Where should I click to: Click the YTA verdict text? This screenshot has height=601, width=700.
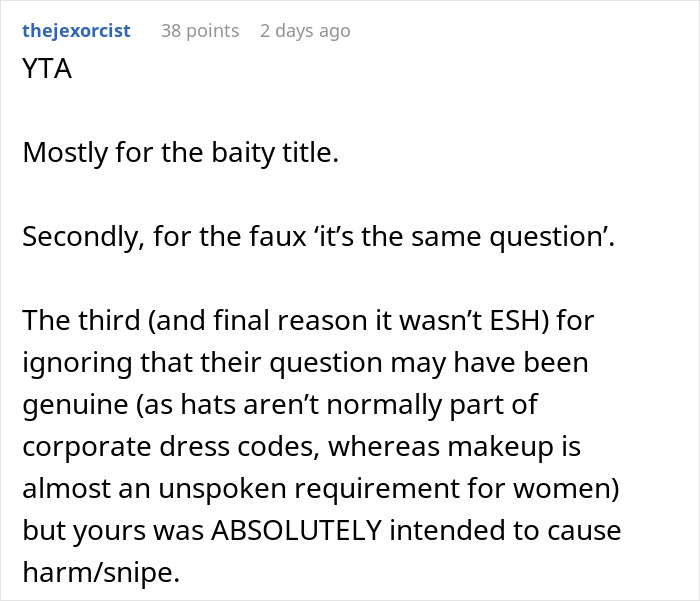pos(47,72)
